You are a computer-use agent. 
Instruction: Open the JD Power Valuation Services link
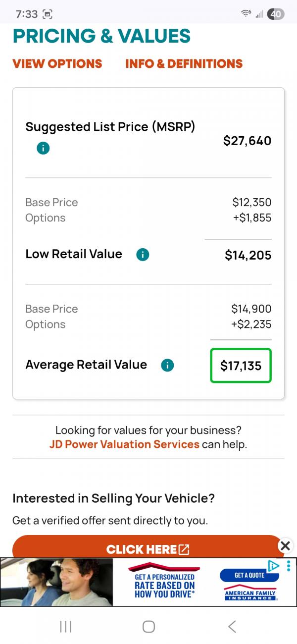click(124, 444)
